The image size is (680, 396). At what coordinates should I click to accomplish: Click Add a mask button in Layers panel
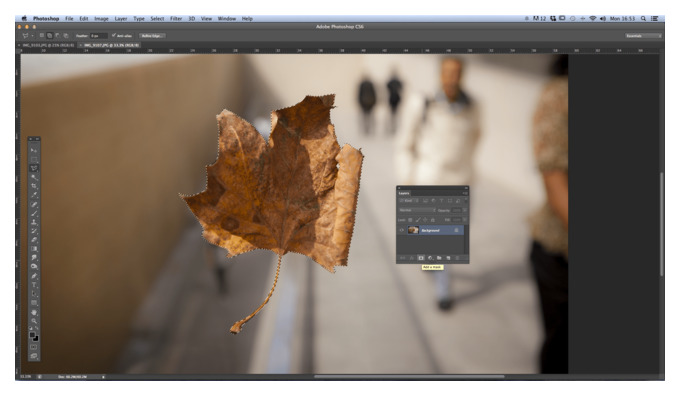pos(421,258)
